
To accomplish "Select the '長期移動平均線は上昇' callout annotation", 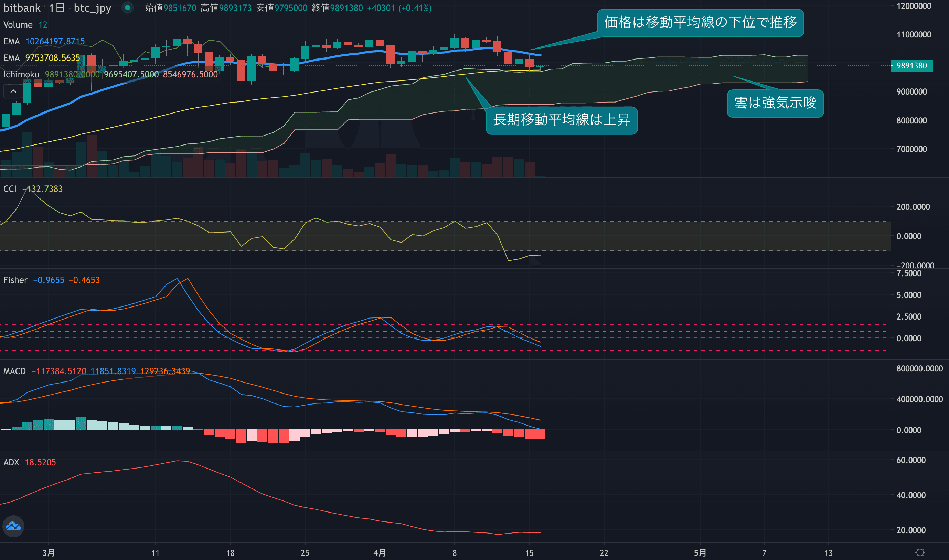I will (561, 120).
